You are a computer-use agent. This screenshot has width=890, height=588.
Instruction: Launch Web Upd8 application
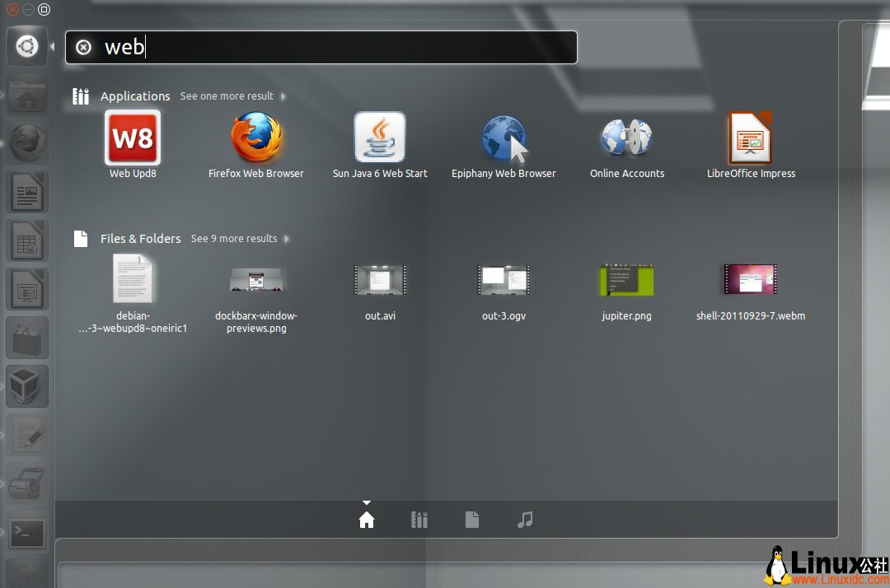click(x=133, y=138)
